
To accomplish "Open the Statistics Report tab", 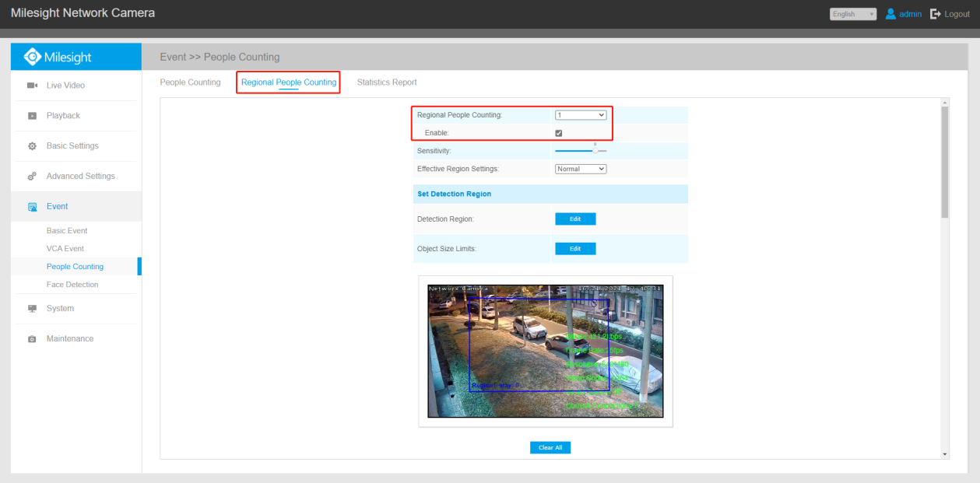I will (387, 82).
